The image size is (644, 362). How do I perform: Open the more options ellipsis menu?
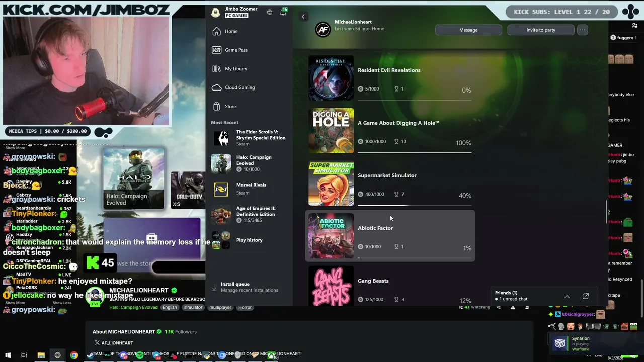click(x=583, y=30)
